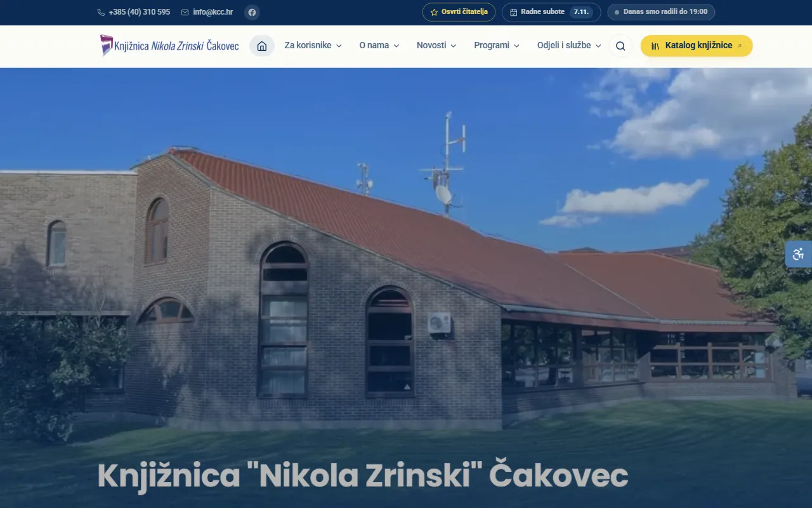This screenshot has height=508, width=812.
Task: Expand the Programi chevron
Action: click(516, 46)
